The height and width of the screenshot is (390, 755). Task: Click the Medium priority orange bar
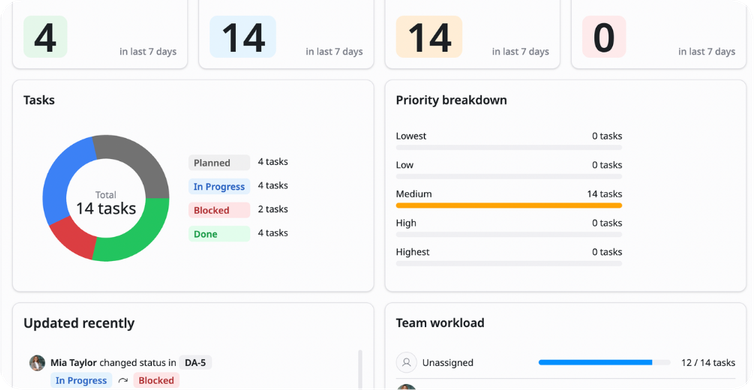(x=509, y=206)
